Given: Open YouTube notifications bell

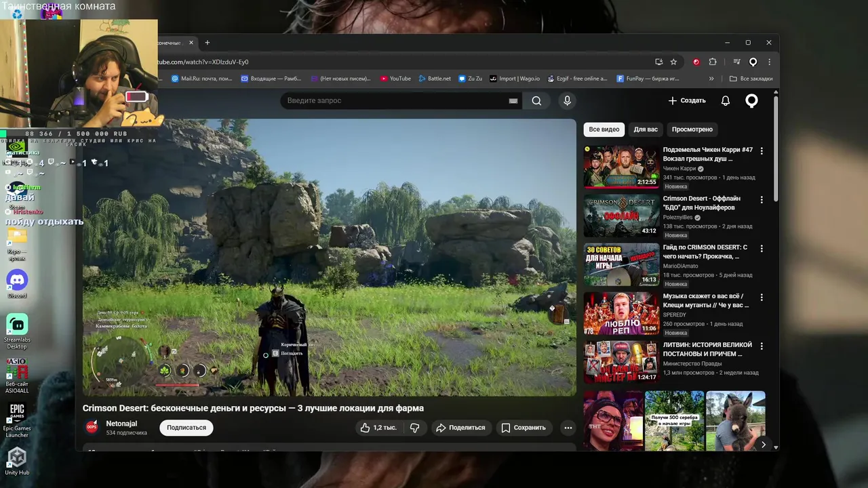Looking at the screenshot, I should 726,100.
